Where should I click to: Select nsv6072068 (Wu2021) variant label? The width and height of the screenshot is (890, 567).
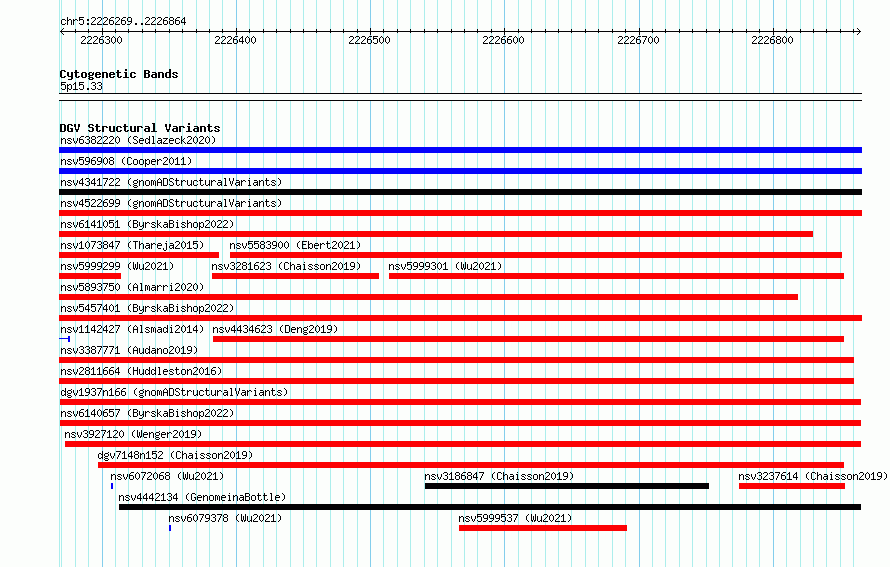tap(167, 476)
